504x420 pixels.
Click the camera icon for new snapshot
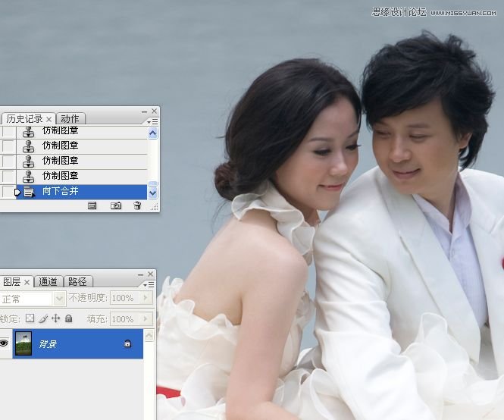(116, 205)
